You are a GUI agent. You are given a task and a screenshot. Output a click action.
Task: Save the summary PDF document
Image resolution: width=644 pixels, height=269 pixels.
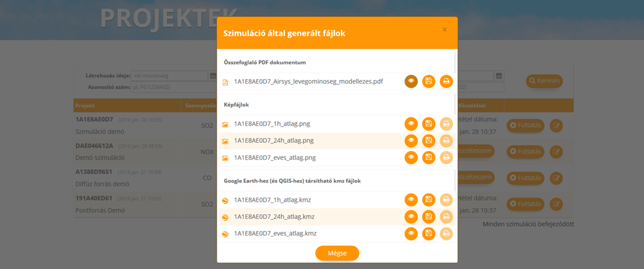coord(429,82)
